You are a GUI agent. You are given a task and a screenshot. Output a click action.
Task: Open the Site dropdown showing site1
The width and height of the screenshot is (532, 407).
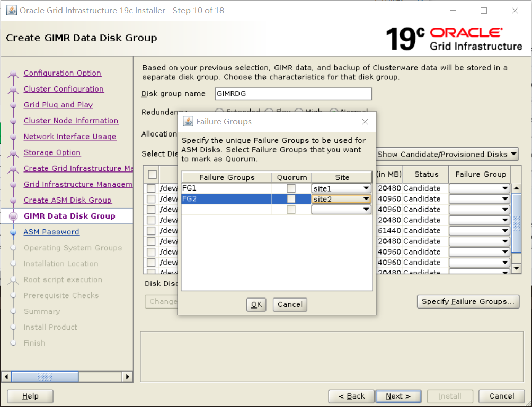pos(341,188)
